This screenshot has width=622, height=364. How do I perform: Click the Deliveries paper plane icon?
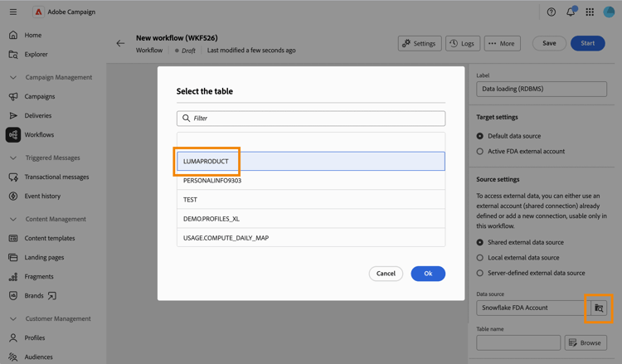pos(13,115)
